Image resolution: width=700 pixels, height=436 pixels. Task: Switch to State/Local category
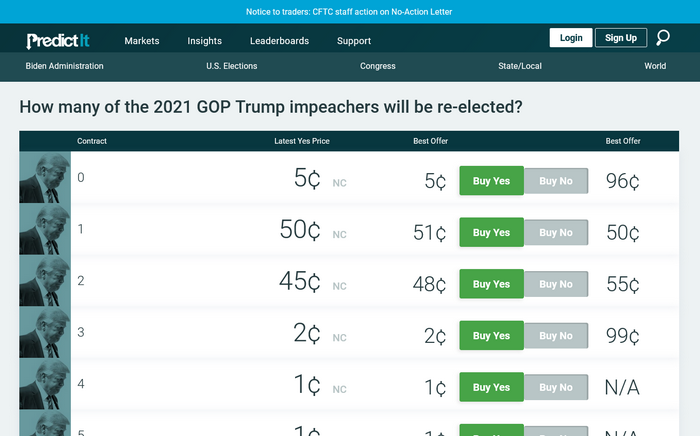[x=520, y=66]
